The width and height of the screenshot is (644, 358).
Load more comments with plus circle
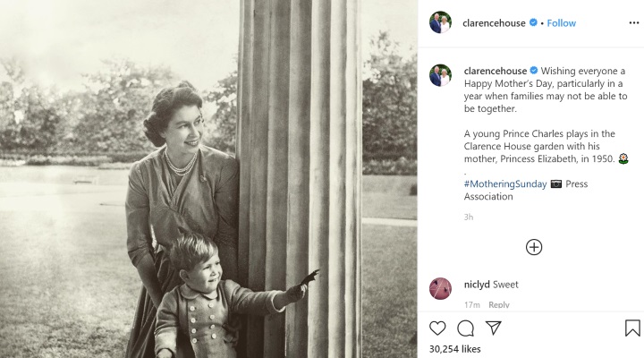[x=534, y=247]
